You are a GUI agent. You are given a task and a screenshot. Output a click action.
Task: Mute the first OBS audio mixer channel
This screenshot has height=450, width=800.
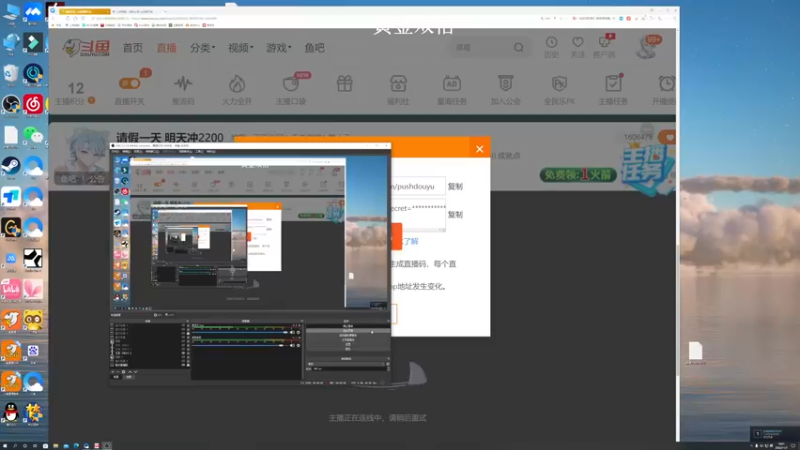tap(292, 333)
